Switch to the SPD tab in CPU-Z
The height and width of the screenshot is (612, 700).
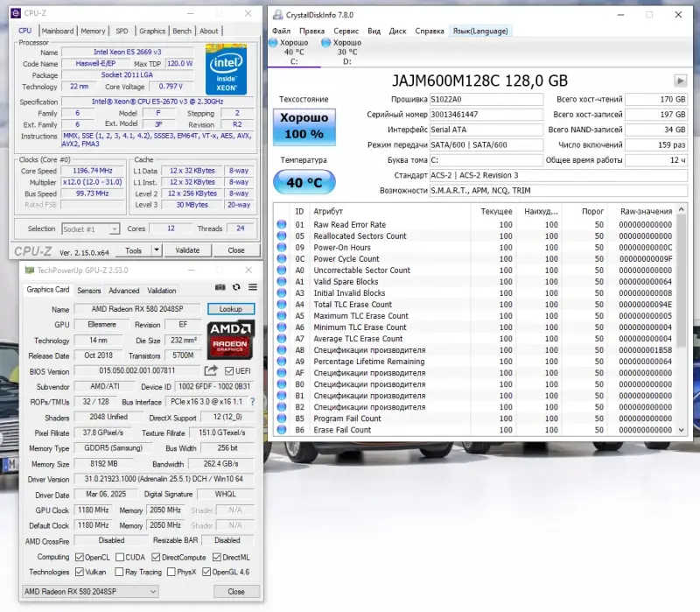coord(122,31)
